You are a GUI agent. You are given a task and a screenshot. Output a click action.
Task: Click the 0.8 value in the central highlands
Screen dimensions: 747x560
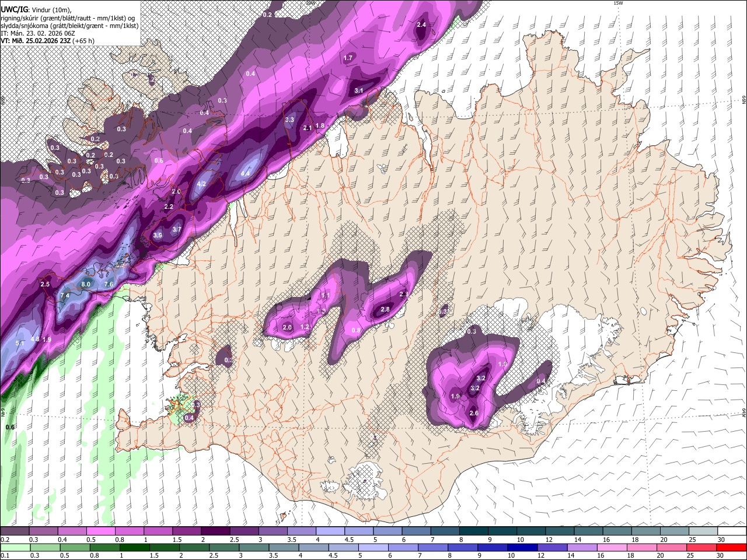[x=357, y=330]
